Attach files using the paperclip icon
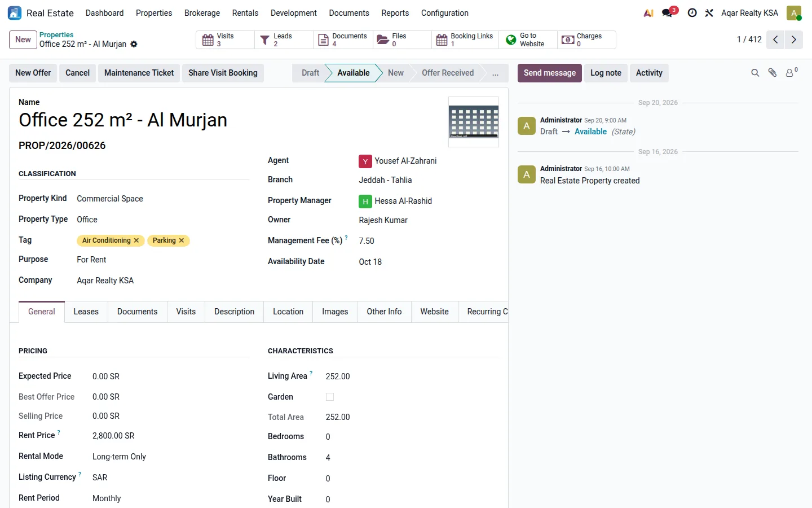Screen dimensions: 812x508 773,73
